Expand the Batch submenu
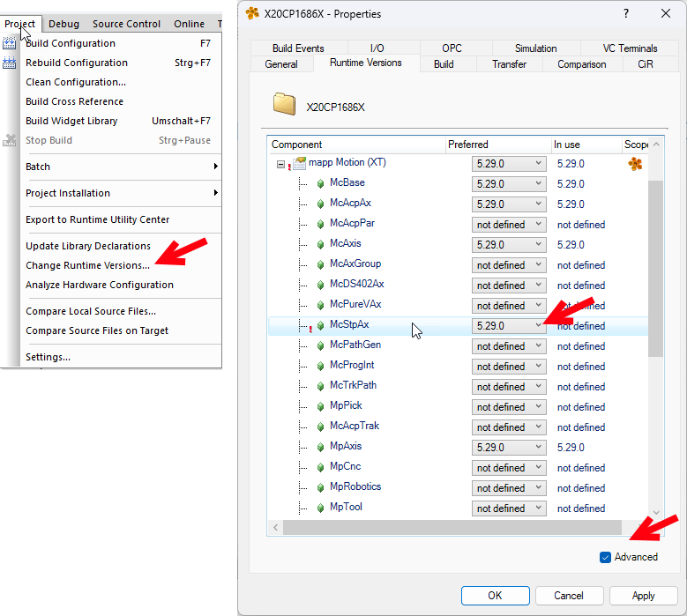 pyautogui.click(x=122, y=167)
